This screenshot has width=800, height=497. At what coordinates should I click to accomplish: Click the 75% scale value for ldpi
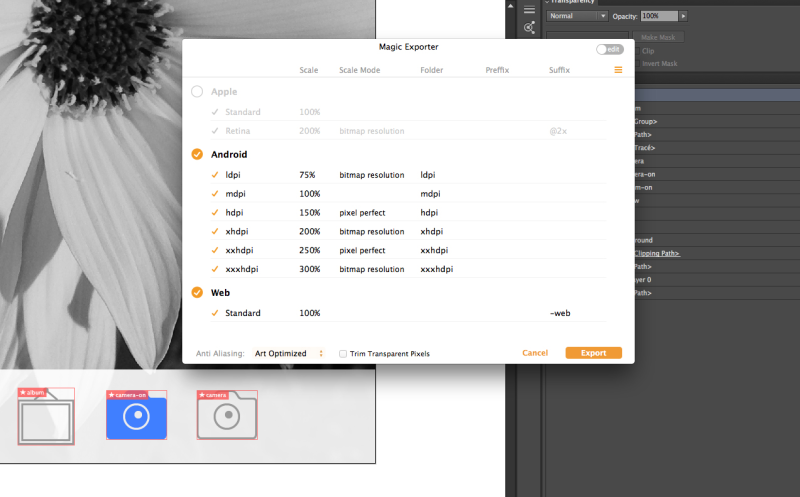coord(307,175)
